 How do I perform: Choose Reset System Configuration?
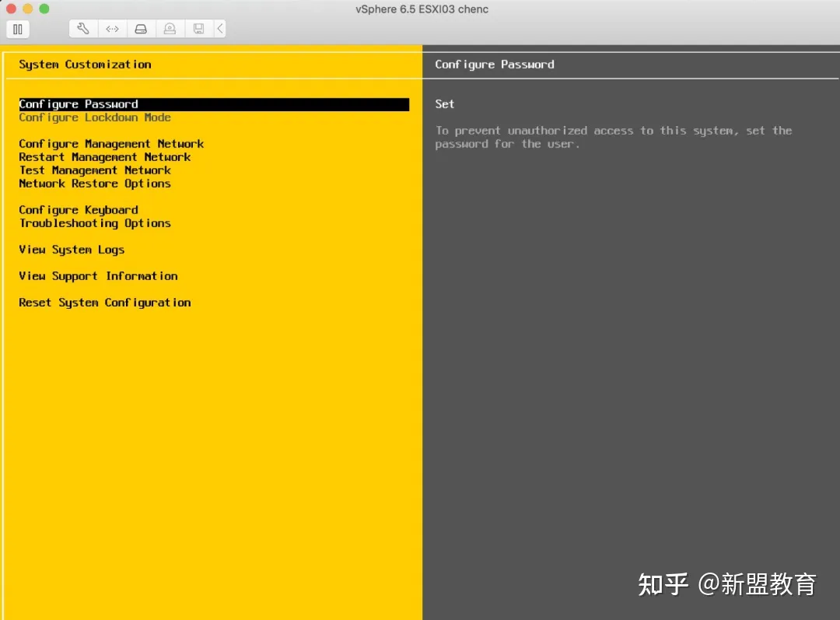(x=105, y=303)
